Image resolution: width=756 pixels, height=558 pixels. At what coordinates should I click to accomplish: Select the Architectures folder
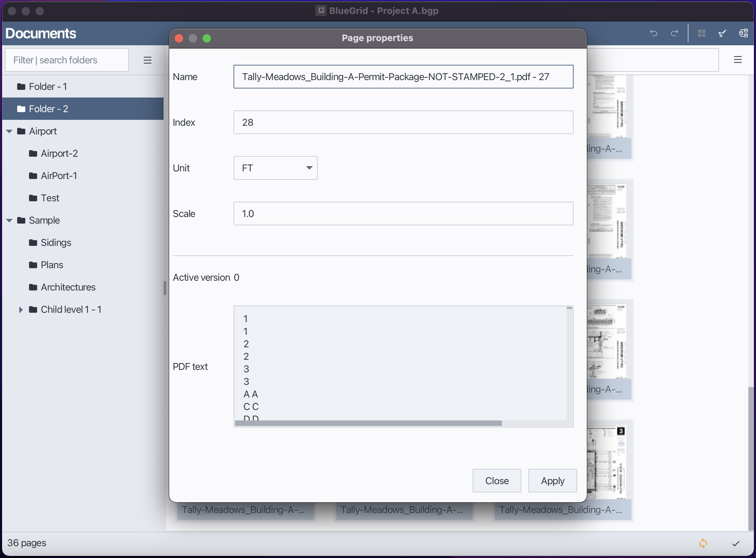pyautogui.click(x=68, y=287)
